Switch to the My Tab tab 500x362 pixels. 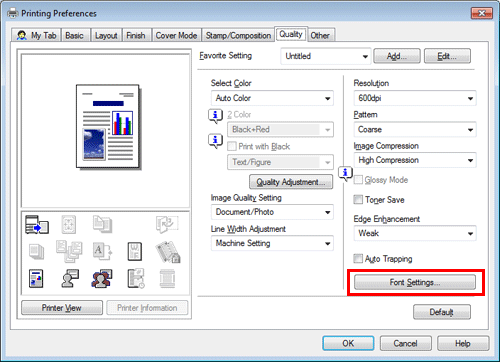(36, 35)
